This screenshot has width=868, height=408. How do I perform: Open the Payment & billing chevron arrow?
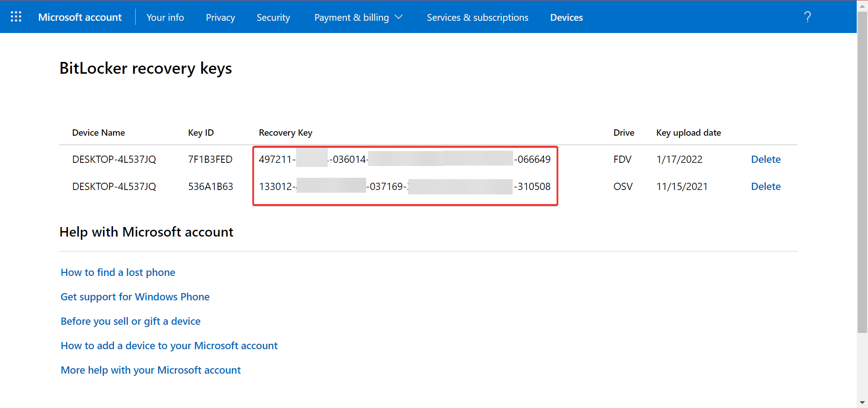coord(398,18)
